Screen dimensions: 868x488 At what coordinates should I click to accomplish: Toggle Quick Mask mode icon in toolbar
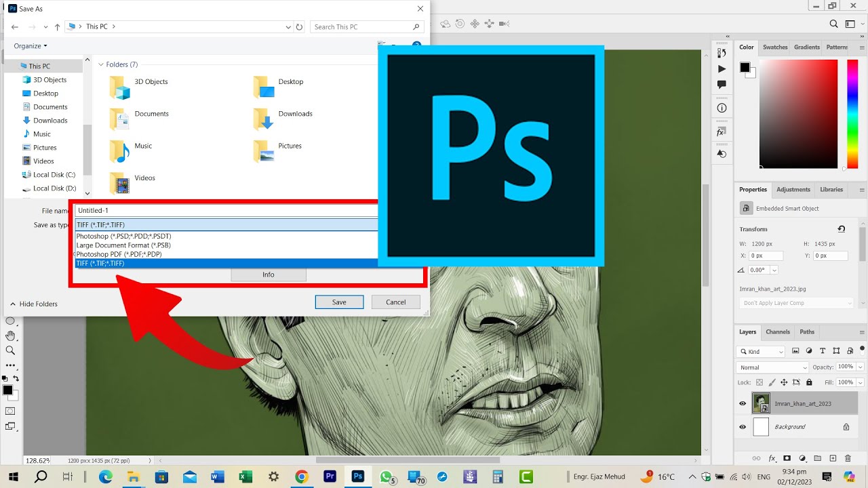click(10, 411)
